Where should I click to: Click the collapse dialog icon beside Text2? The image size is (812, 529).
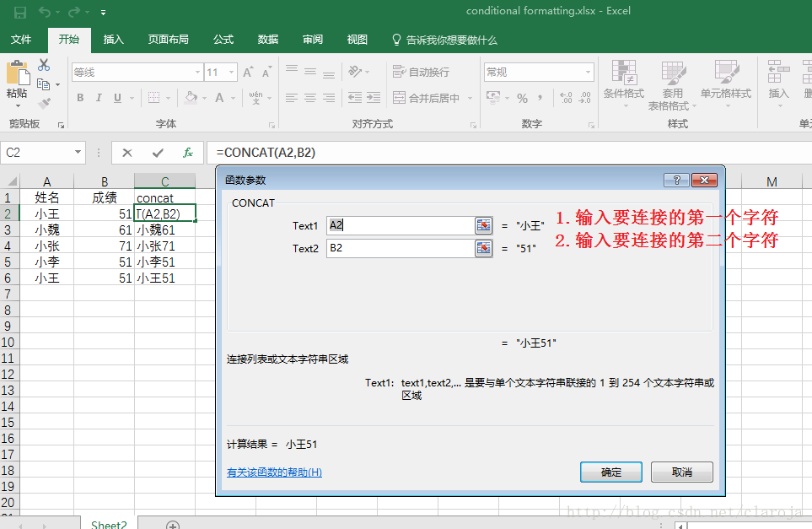click(483, 248)
